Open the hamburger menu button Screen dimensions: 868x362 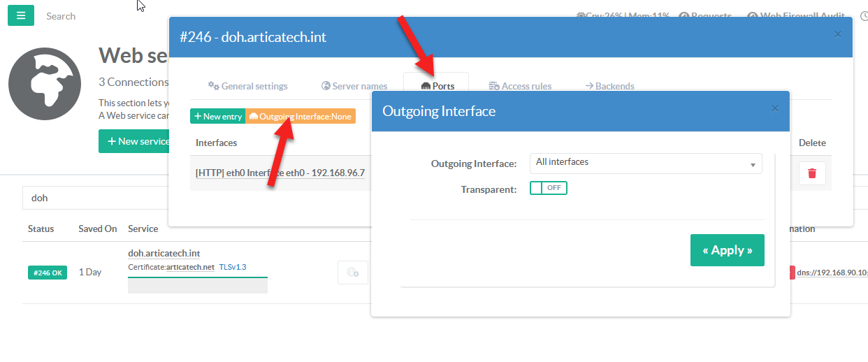[21, 15]
